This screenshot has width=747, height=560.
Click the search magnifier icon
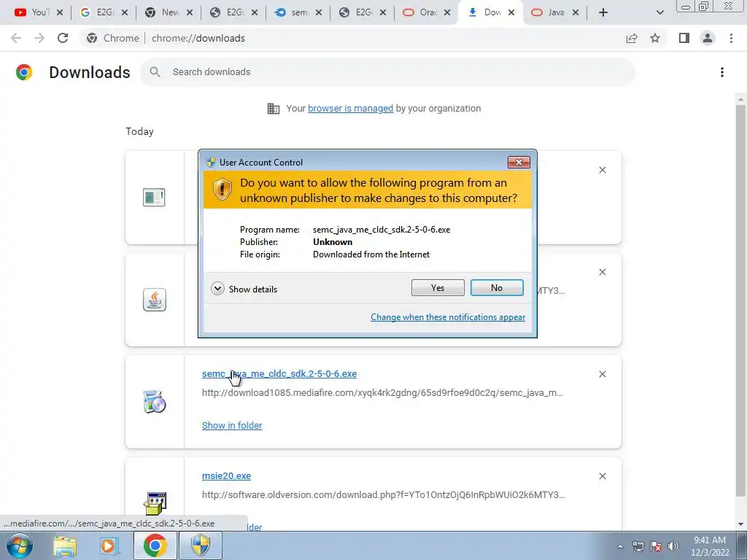155,72
